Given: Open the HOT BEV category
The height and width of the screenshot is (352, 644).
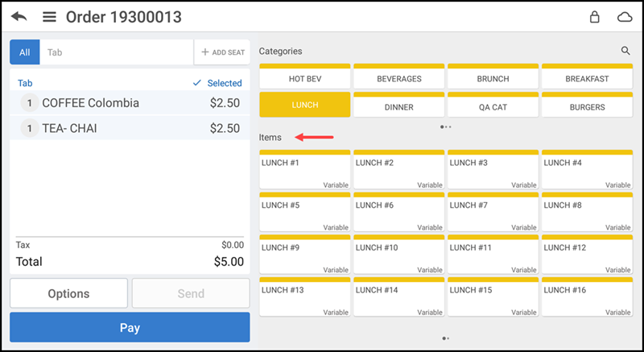Looking at the screenshot, I should [305, 77].
